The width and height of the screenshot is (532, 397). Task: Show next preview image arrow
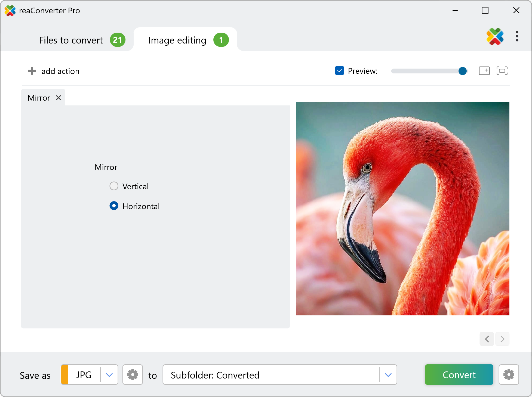coord(502,339)
